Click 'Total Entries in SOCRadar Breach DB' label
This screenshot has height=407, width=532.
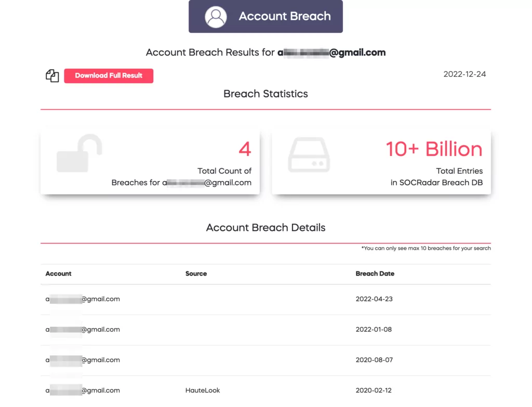point(436,177)
